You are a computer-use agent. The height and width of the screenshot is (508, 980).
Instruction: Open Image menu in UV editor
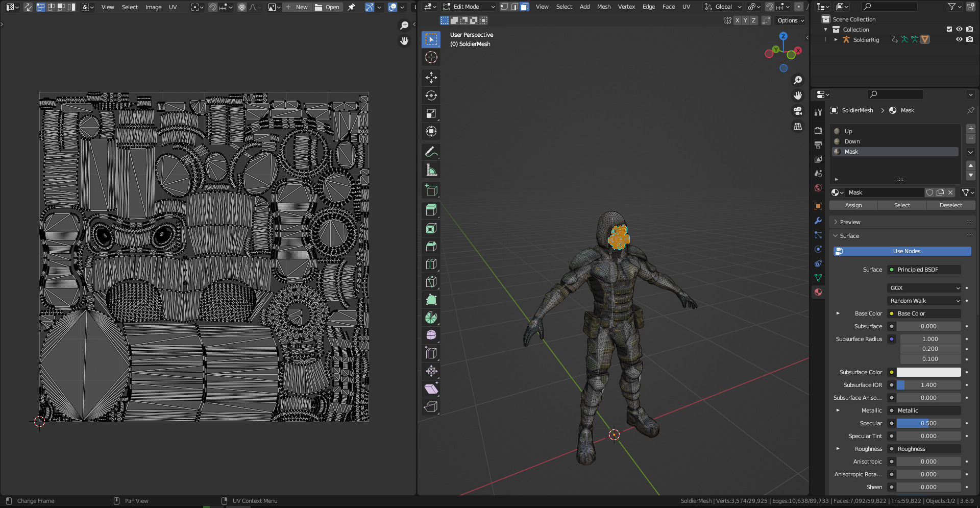pyautogui.click(x=153, y=7)
